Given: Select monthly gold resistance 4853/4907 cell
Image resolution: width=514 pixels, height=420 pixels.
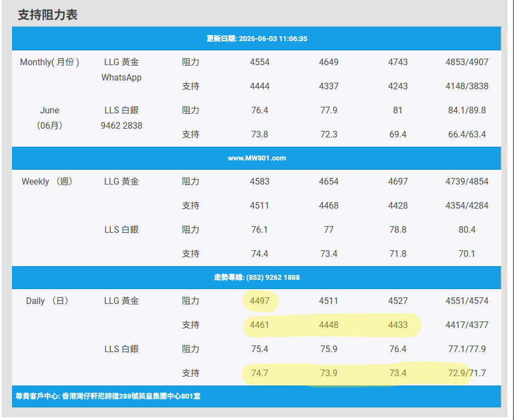Looking at the screenshot, I should coord(467,62).
